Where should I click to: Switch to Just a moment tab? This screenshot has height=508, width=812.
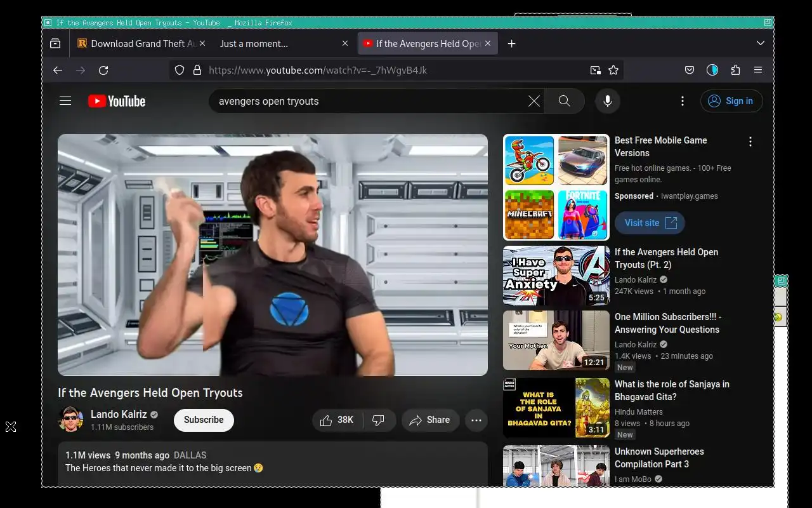tap(284, 44)
